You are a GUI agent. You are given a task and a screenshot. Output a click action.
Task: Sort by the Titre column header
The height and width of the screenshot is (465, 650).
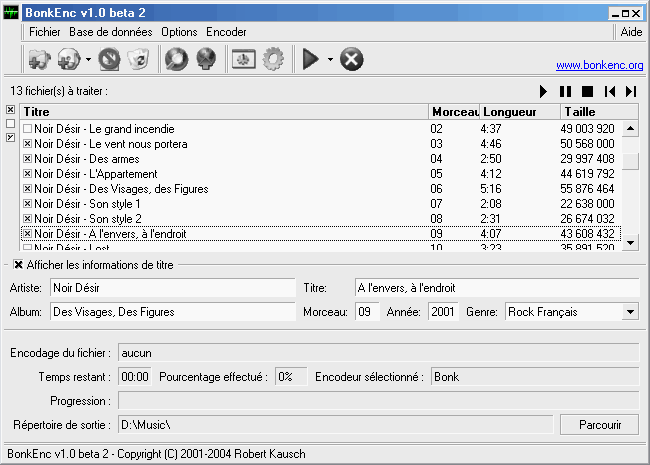click(x=224, y=112)
